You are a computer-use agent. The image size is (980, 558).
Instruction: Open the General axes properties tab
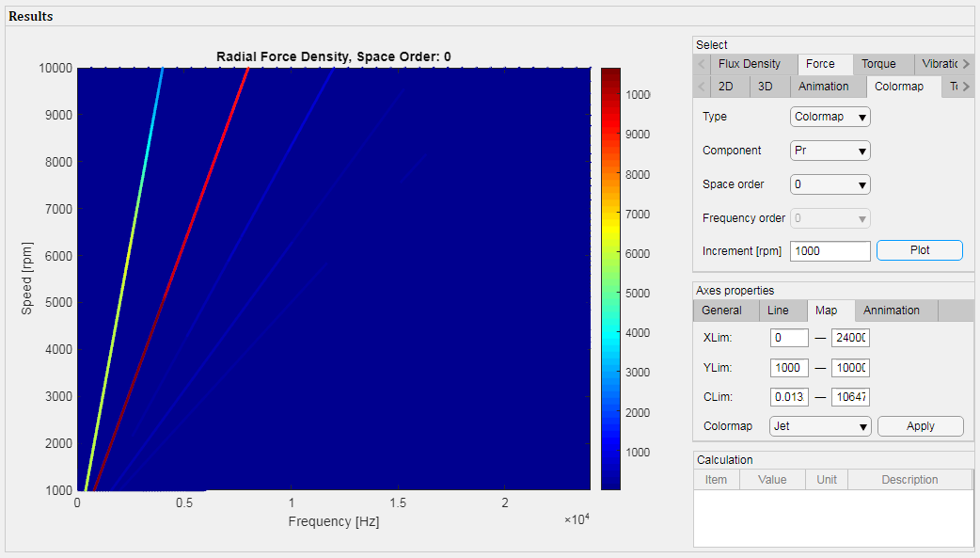click(721, 311)
